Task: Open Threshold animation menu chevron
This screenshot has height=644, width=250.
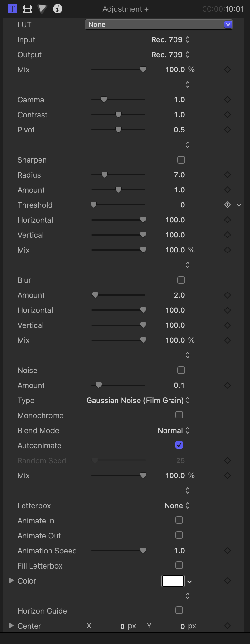Action: pos(239,205)
